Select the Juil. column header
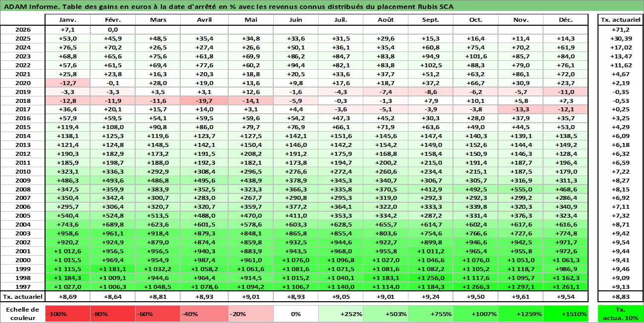 click(x=341, y=20)
